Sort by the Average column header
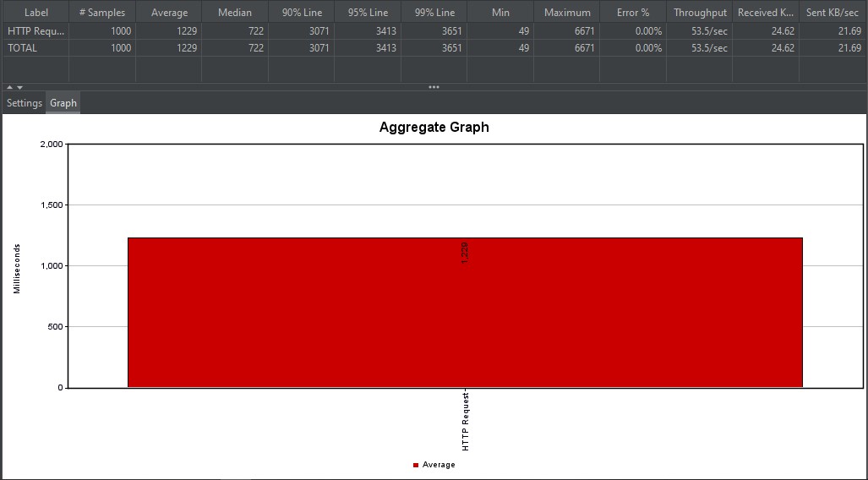The width and height of the screenshot is (868, 480). 169,12
